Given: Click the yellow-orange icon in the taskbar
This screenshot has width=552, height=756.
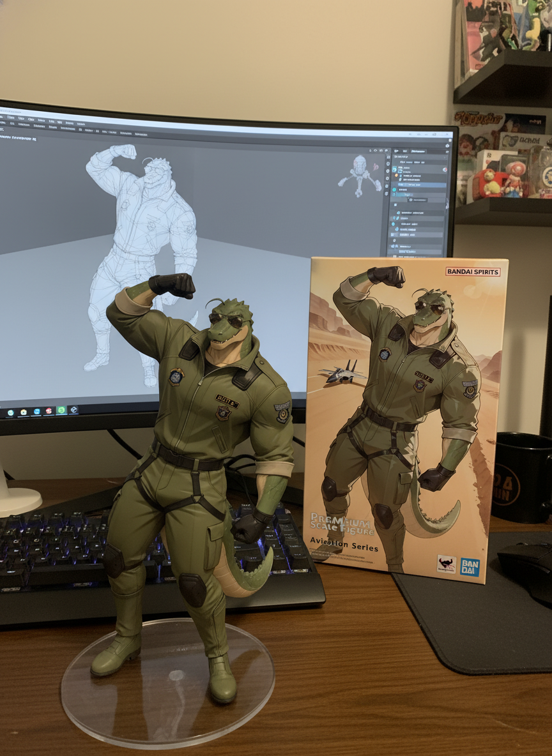Looking at the screenshot, I should click(x=24, y=412).
